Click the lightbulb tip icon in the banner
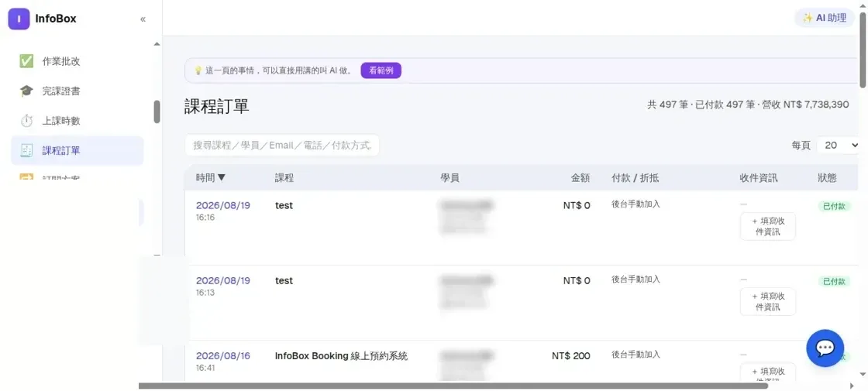 coord(198,70)
